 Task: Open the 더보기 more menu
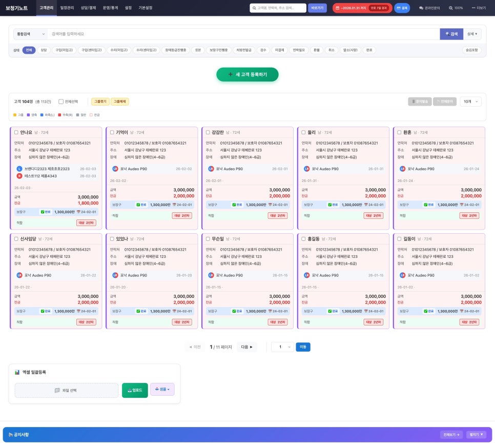479,8
